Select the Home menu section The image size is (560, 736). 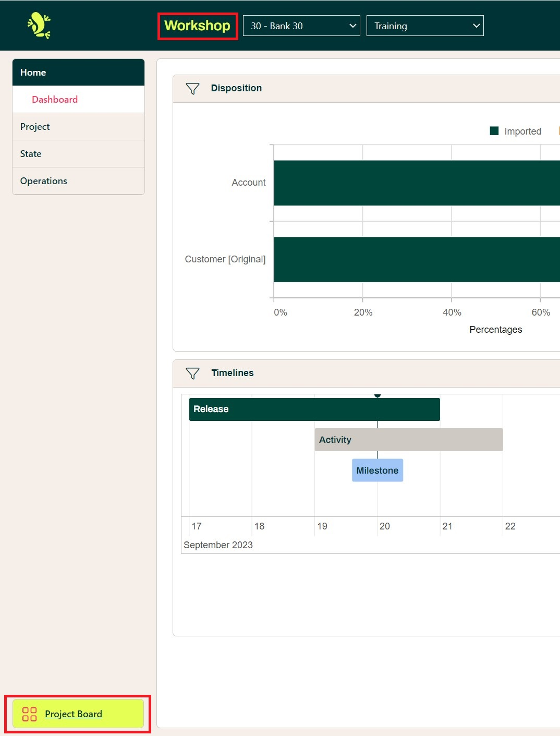78,73
